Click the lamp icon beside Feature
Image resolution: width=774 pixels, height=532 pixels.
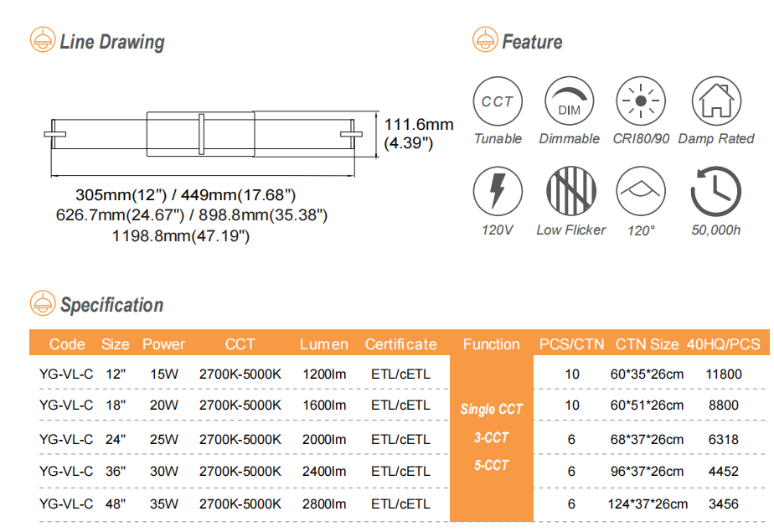point(484,40)
